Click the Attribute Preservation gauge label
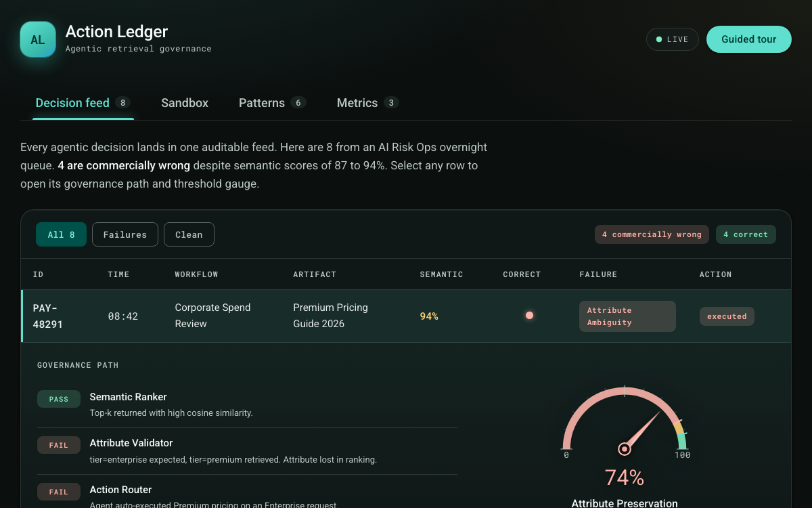 [x=625, y=503]
